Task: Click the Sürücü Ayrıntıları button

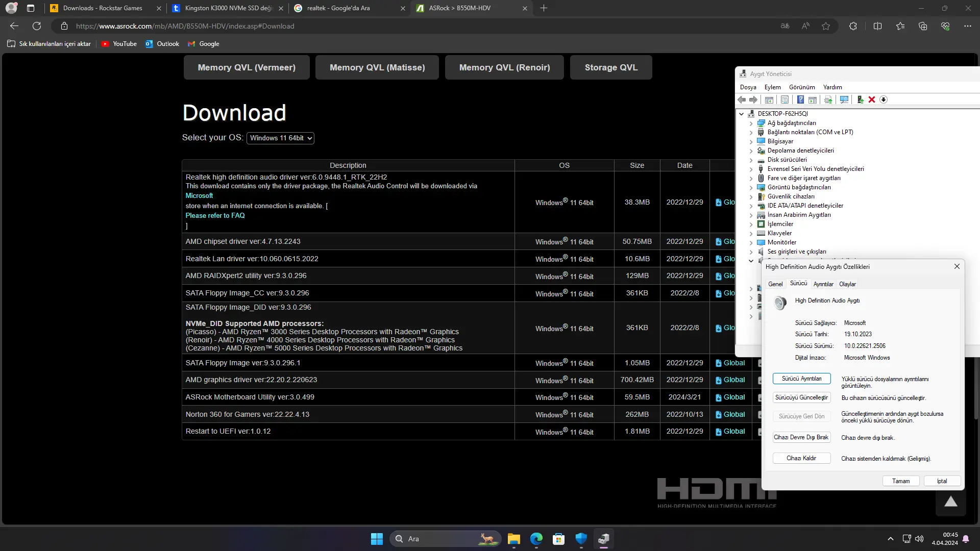Action: 801,379
